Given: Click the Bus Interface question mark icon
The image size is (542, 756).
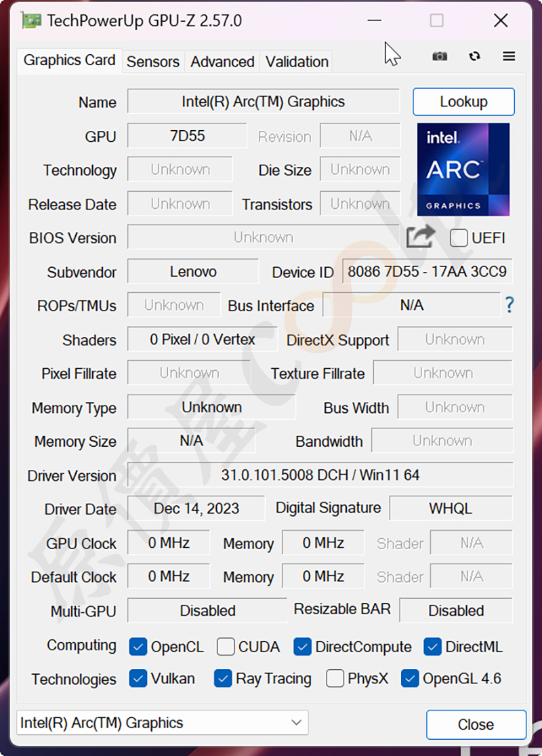Looking at the screenshot, I should tap(509, 304).
